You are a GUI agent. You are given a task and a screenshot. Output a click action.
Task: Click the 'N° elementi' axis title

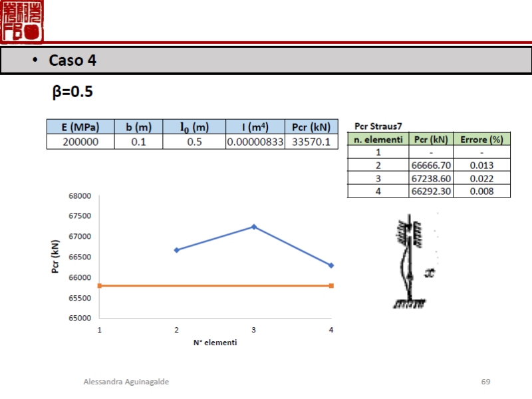click(x=215, y=342)
